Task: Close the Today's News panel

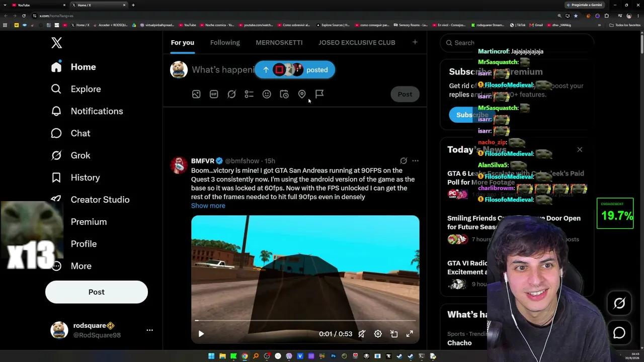Action: click(580, 149)
